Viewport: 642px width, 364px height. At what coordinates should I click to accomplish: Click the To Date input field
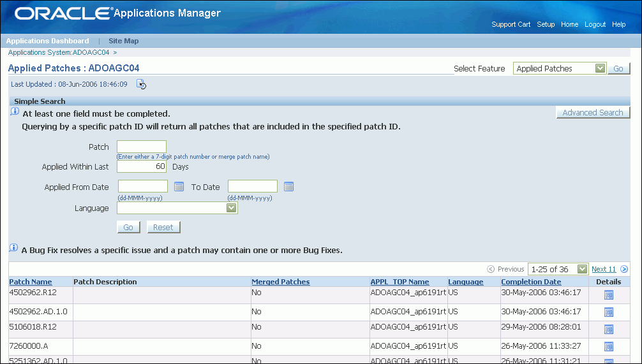click(253, 187)
